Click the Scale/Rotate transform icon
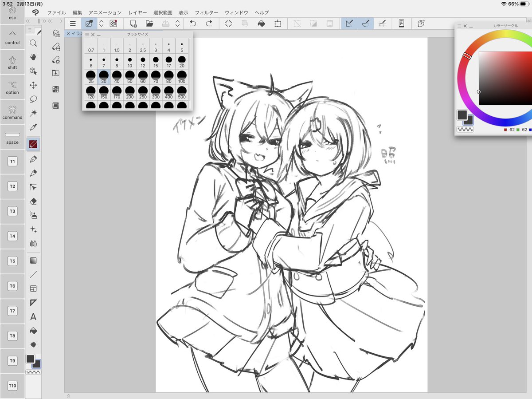The height and width of the screenshot is (399, 532). pyautogui.click(x=278, y=24)
